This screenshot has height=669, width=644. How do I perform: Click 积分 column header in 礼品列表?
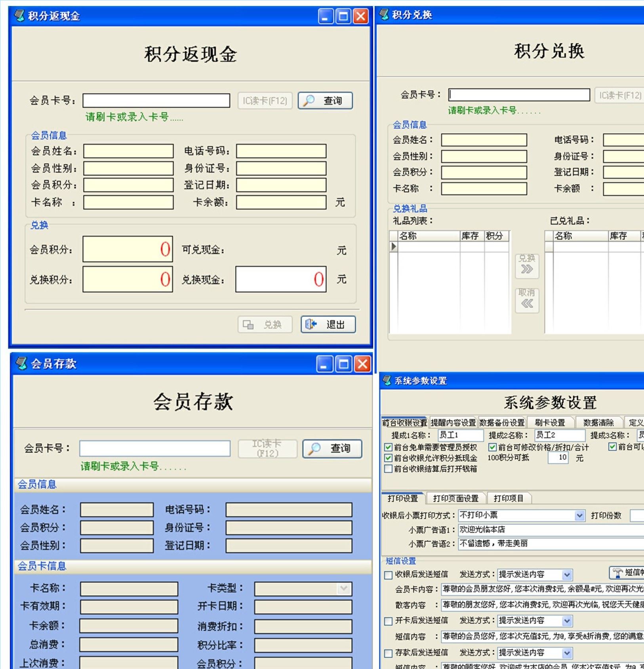click(x=497, y=236)
